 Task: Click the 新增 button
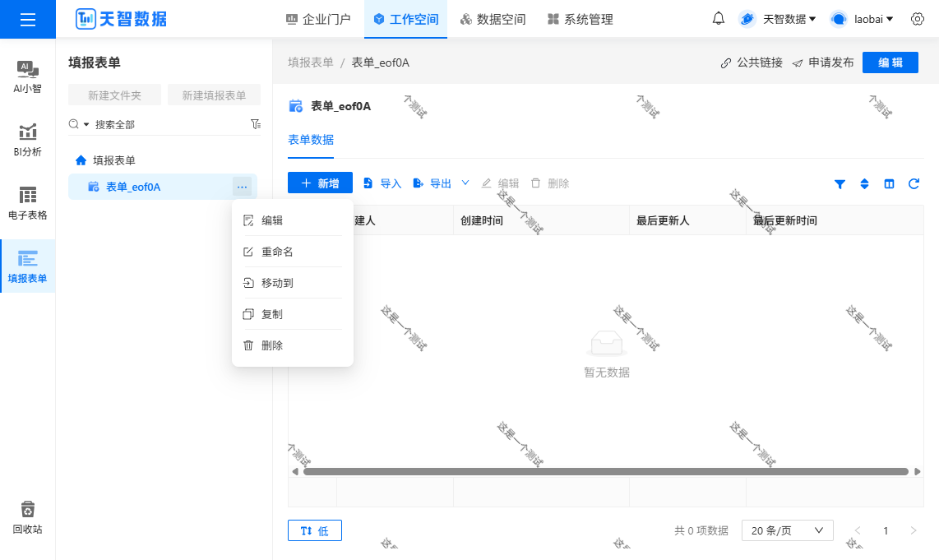point(320,183)
